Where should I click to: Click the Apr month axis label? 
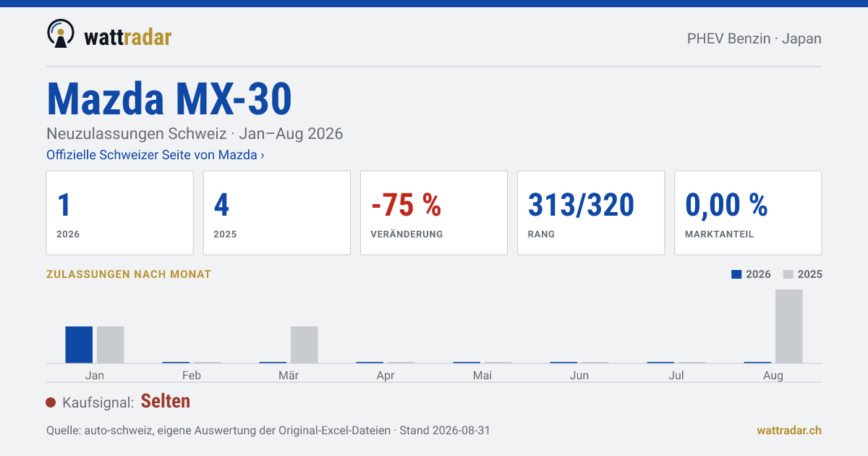386,375
